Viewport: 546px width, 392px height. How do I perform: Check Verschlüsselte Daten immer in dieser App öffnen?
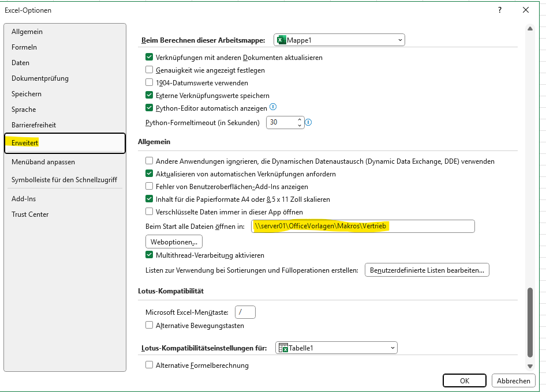(149, 212)
